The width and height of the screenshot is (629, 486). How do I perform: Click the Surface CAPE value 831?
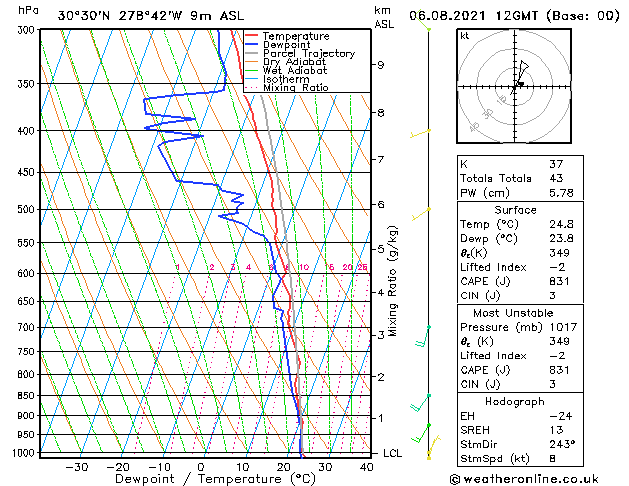coord(559,281)
